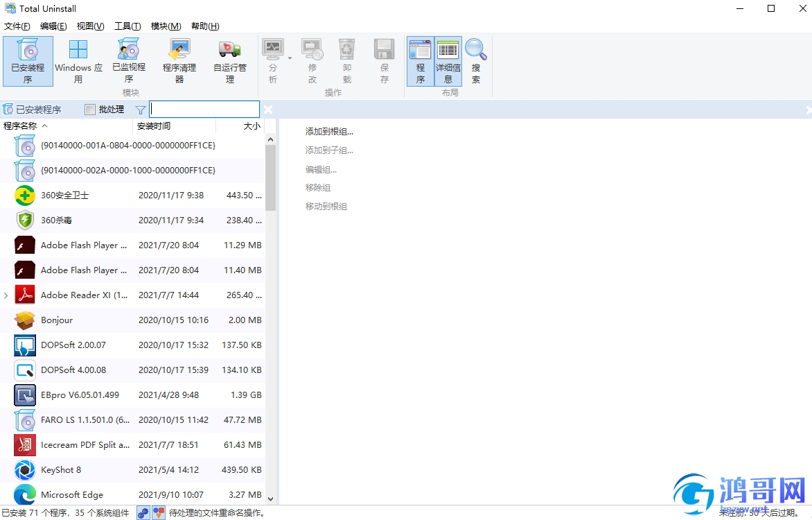Image resolution: width=812 pixels, height=520 pixels.
Task: Sort by 程序名称 column header
Action: click(67, 126)
